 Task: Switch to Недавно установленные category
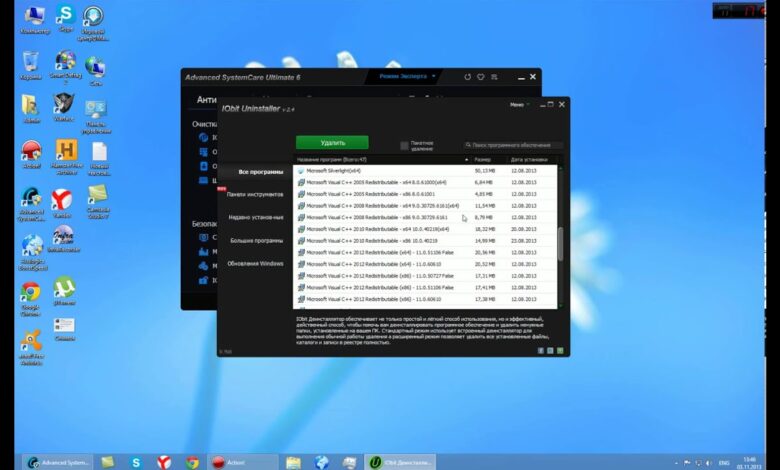tap(256, 217)
